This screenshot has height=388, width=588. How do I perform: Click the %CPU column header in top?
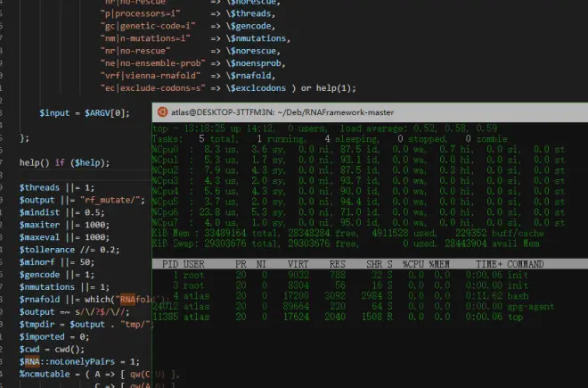(412, 264)
